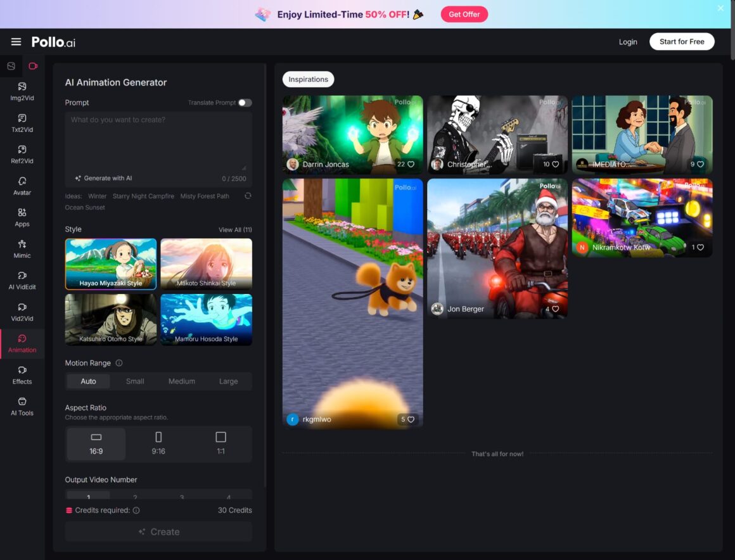
Task: Open the hamburger menu icon
Action: [x=16, y=42]
